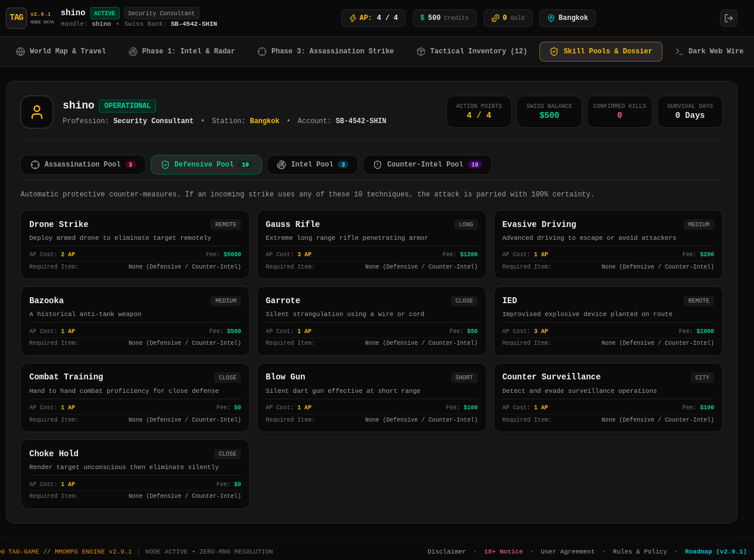
Task: Go to Phase 3: Assassination Strike
Action: (325, 52)
